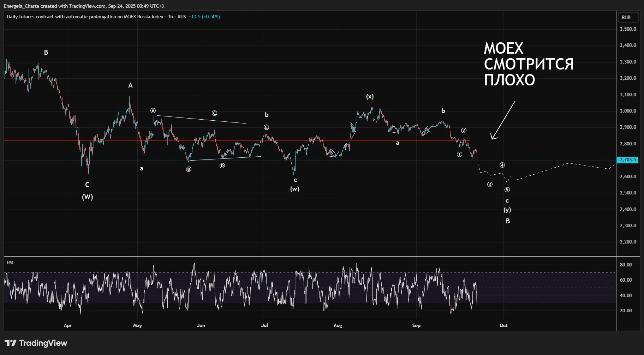Click the price change '+13.5 (+0.50%)' value

(x=204, y=17)
